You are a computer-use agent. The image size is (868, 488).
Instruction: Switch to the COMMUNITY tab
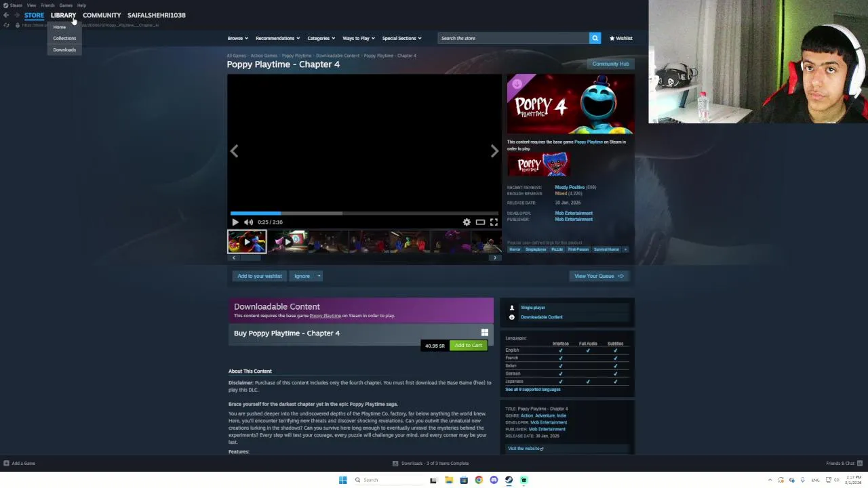click(x=102, y=15)
